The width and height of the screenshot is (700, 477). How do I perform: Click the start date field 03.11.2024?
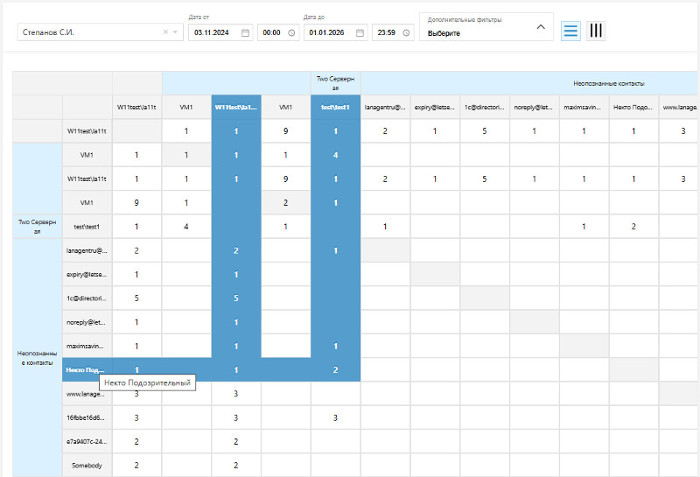click(213, 32)
